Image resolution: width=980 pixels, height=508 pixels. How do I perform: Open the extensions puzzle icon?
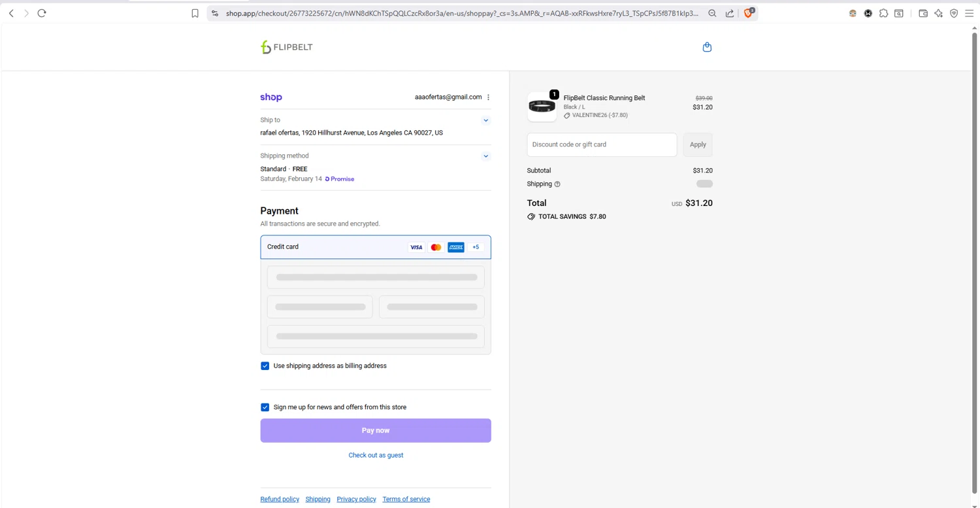click(883, 13)
